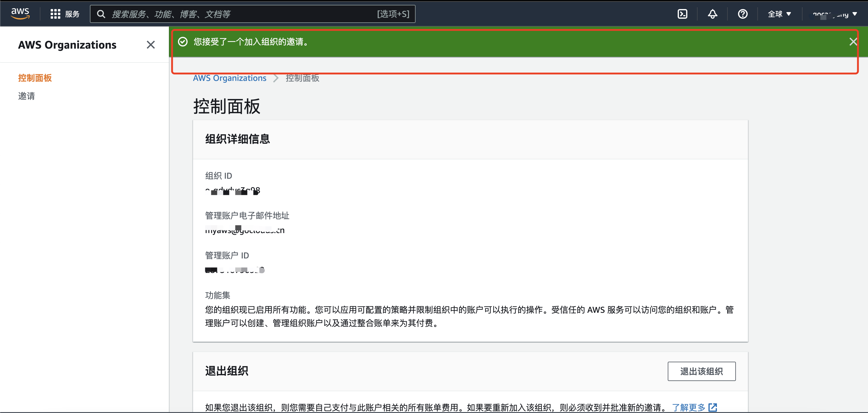Follow the AWS Organizations breadcrumb link
The image size is (868, 413).
point(230,78)
